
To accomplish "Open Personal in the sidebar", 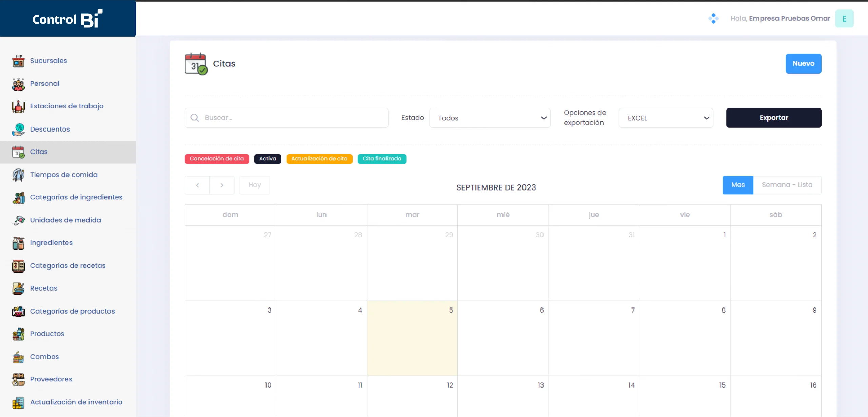I will [x=45, y=84].
